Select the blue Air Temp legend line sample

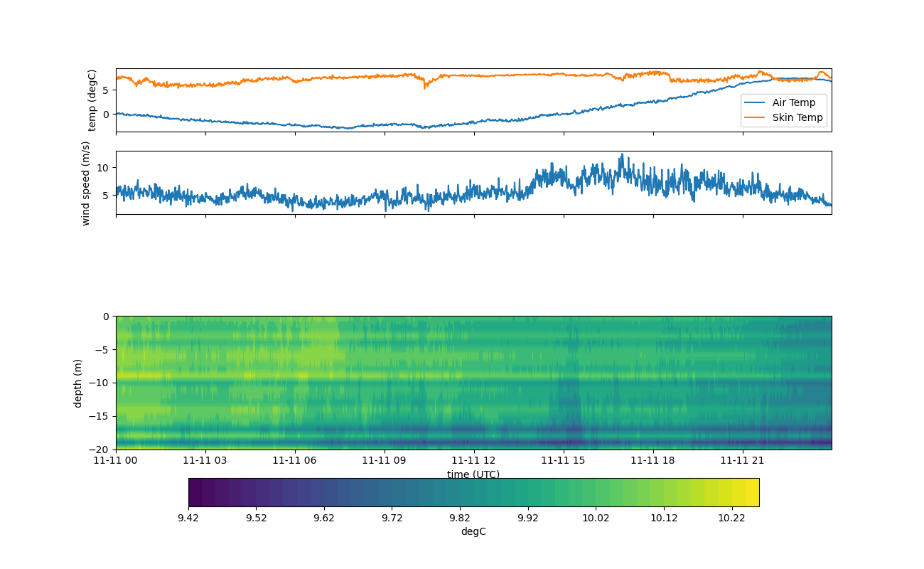(756, 102)
